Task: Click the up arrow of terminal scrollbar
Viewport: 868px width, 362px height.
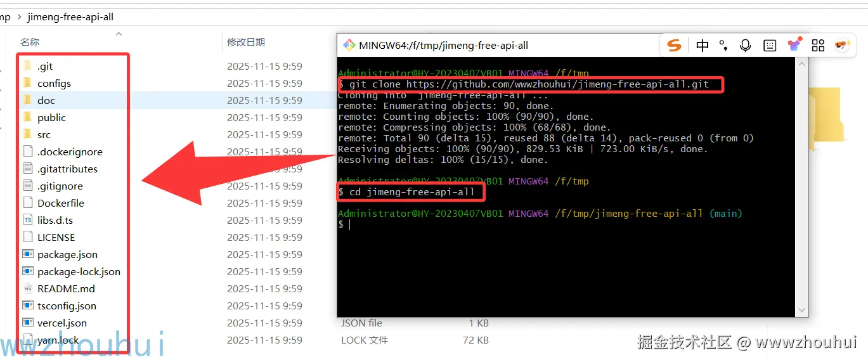Action: click(x=802, y=64)
